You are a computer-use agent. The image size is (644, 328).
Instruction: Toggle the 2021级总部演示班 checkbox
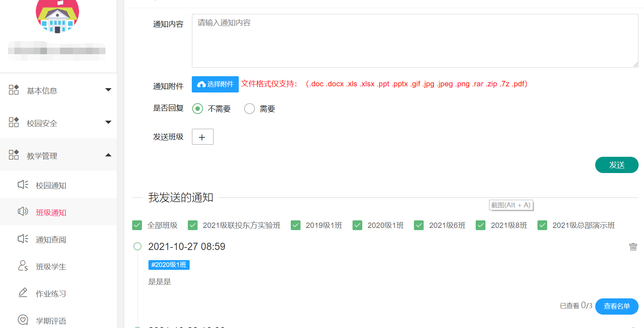point(542,225)
